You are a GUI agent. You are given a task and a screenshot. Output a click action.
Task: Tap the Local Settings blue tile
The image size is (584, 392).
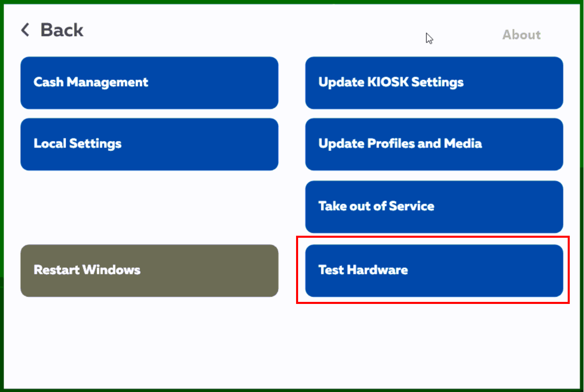pyautogui.click(x=149, y=144)
